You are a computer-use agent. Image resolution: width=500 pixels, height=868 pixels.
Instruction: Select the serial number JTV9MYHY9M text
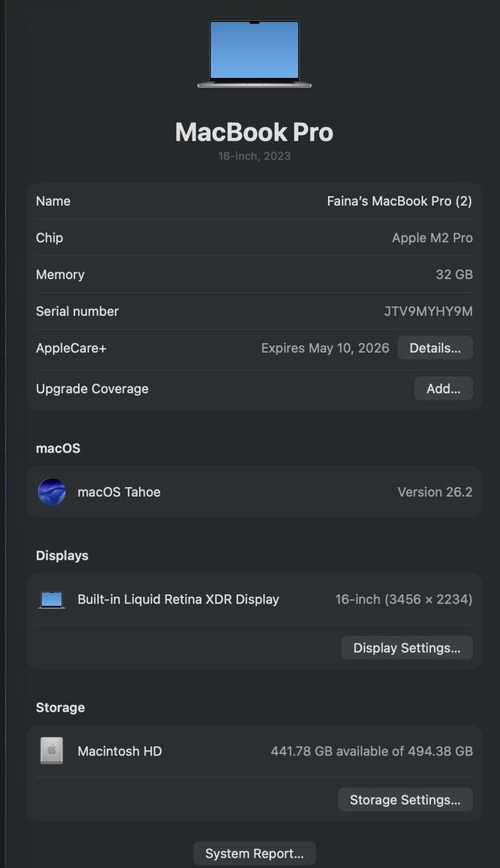click(428, 311)
